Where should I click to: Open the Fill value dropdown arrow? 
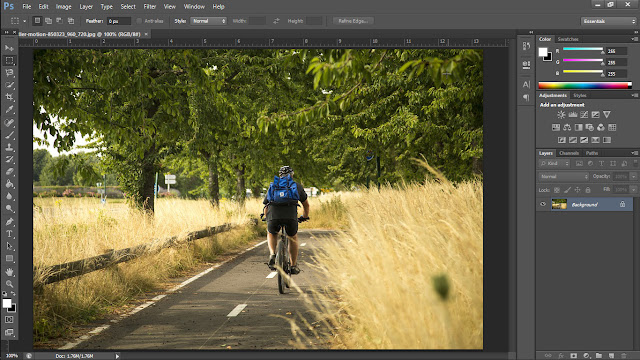(x=633, y=190)
